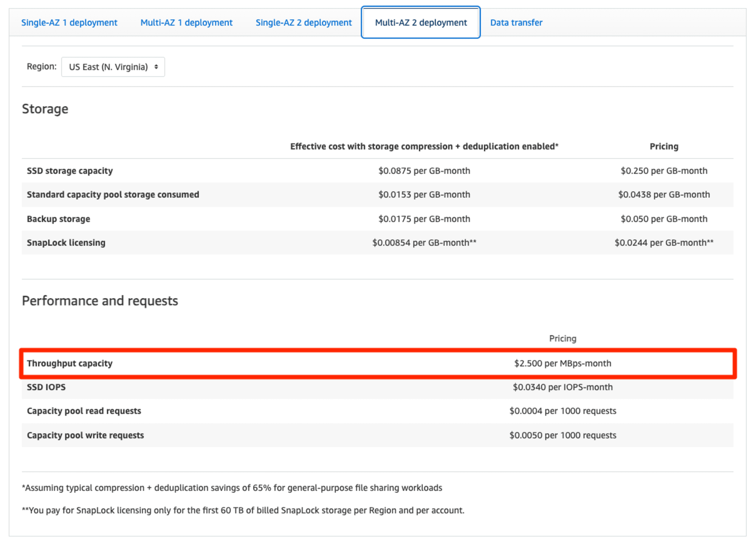The image size is (756, 544).
Task: Click $0.0175 per GB-month value
Action: pos(424,219)
